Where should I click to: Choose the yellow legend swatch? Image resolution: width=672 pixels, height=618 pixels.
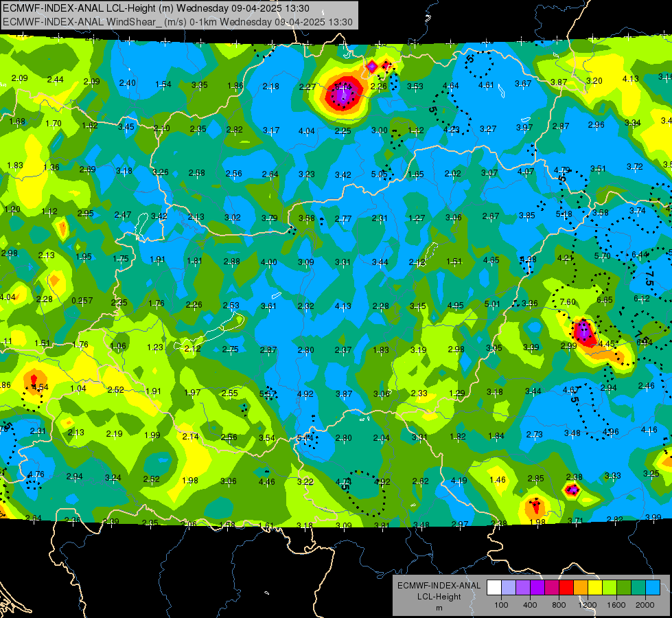point(595,588)
